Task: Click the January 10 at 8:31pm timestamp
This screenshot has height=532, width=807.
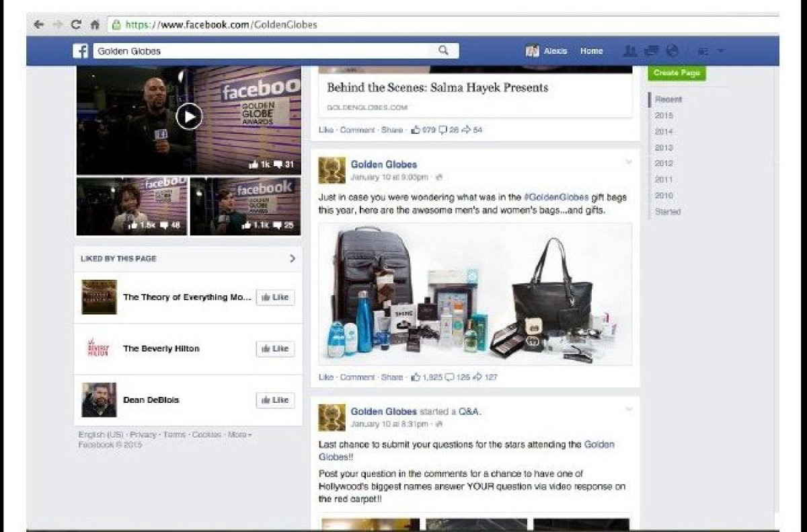Action: tap(389, 424)
